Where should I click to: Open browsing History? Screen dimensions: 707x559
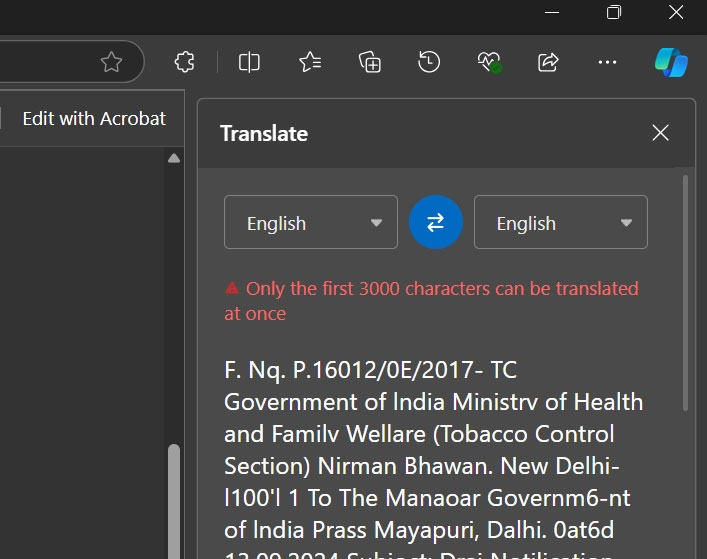[429, 62]
